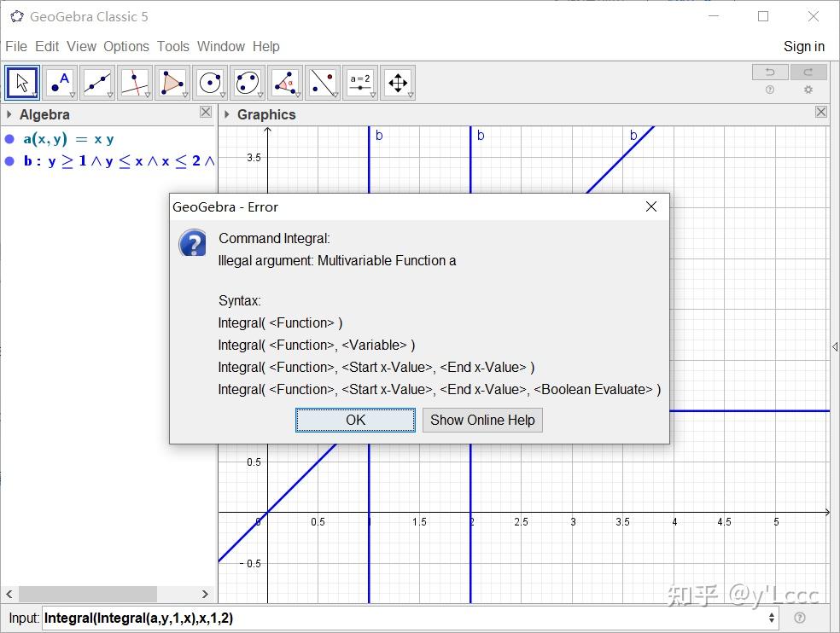Open the Options menu
This screenshot has height=633, width=840.
pos(126,47)
